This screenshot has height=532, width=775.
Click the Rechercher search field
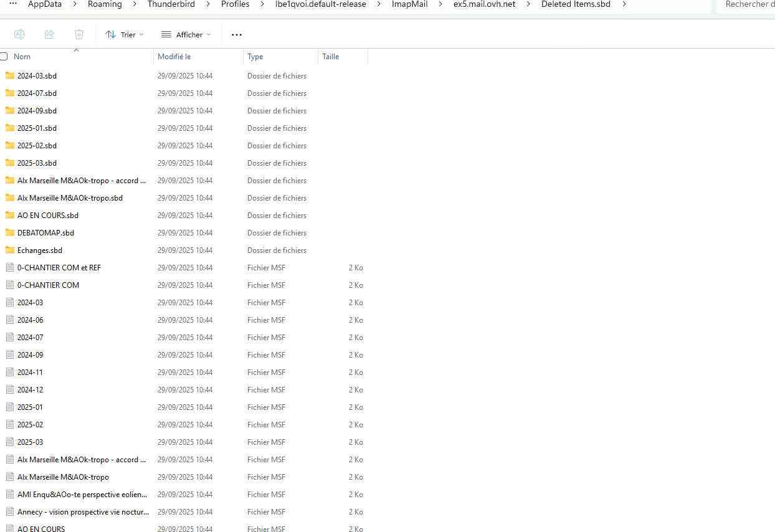coord(746,4)
